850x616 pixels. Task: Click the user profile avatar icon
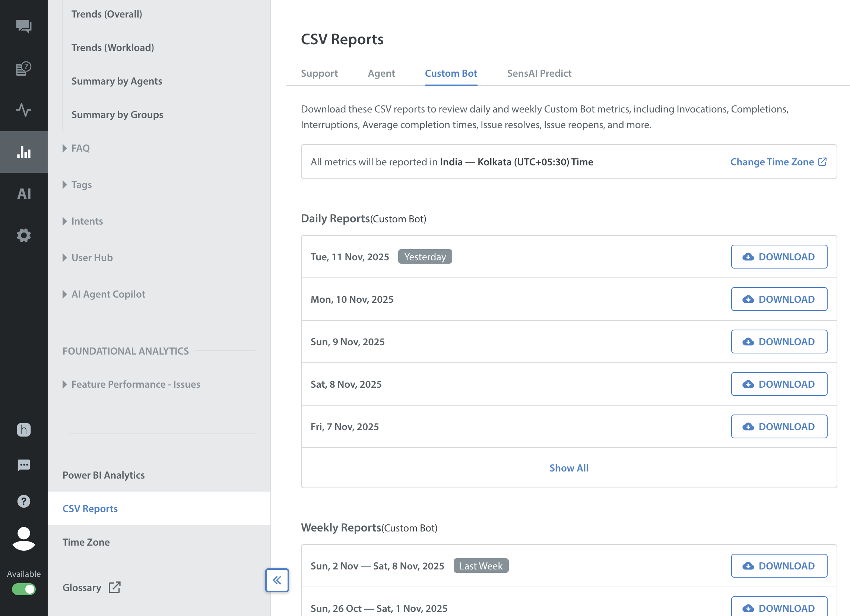23,539
